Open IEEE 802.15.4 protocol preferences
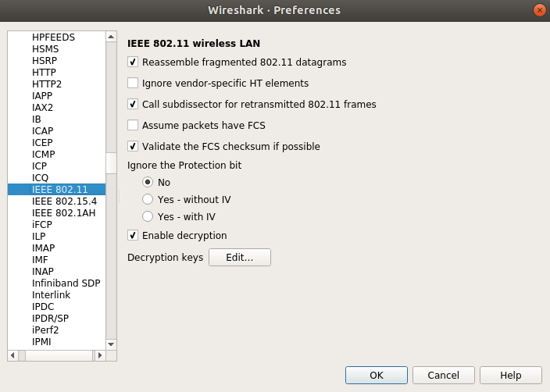Image resolution: width=550 pixels, height=392 pixels. point(56,201)
